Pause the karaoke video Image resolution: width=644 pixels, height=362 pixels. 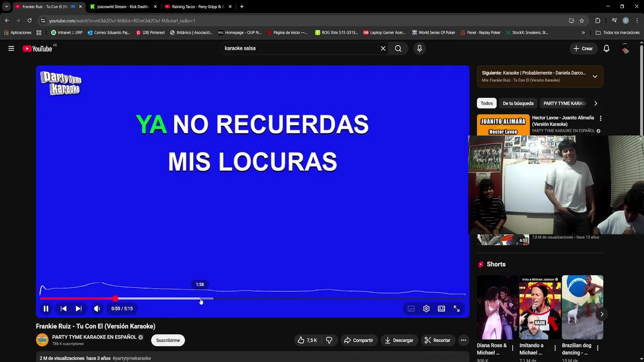click(46, 309)
